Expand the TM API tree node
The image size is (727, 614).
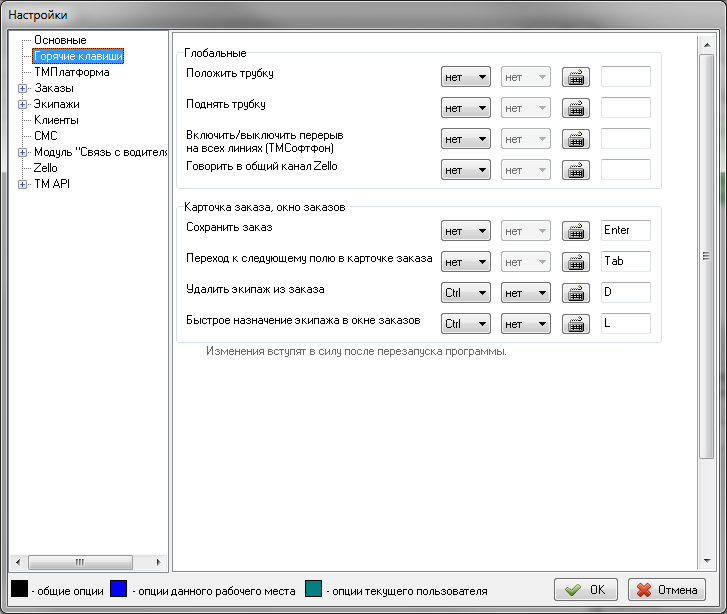coord(22,184)
